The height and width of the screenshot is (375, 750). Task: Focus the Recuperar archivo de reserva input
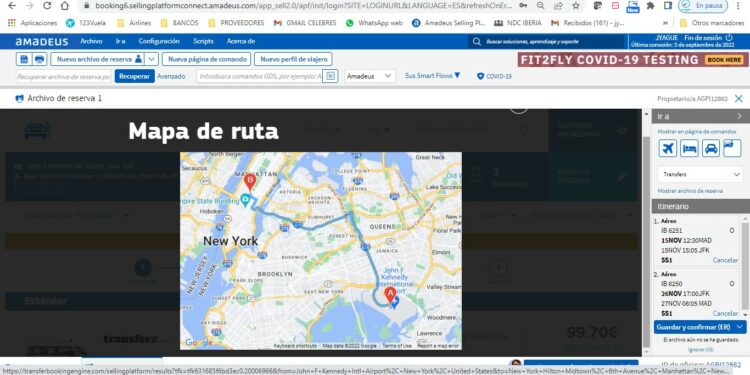(x=64, y=76)
